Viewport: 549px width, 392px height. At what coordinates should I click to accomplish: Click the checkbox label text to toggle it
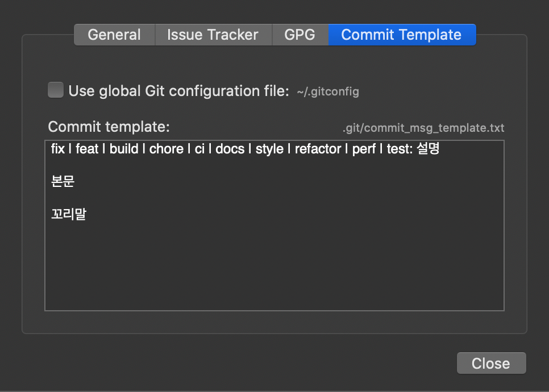pyautogui.click(x=176, y=91)
